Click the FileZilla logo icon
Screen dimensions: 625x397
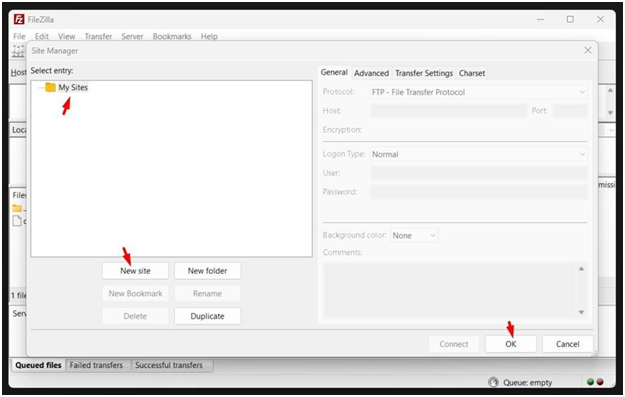click(x=19, y=19)
